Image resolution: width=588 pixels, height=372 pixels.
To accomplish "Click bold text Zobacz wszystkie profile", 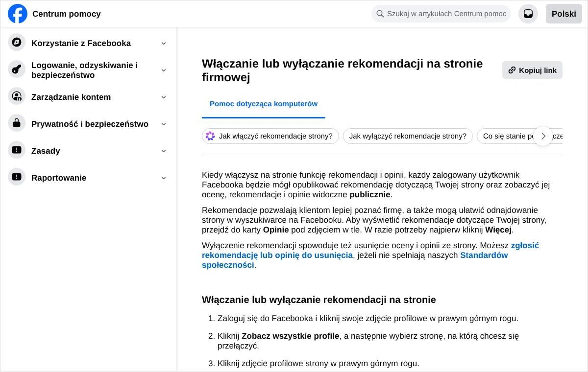I will point(291,336).
